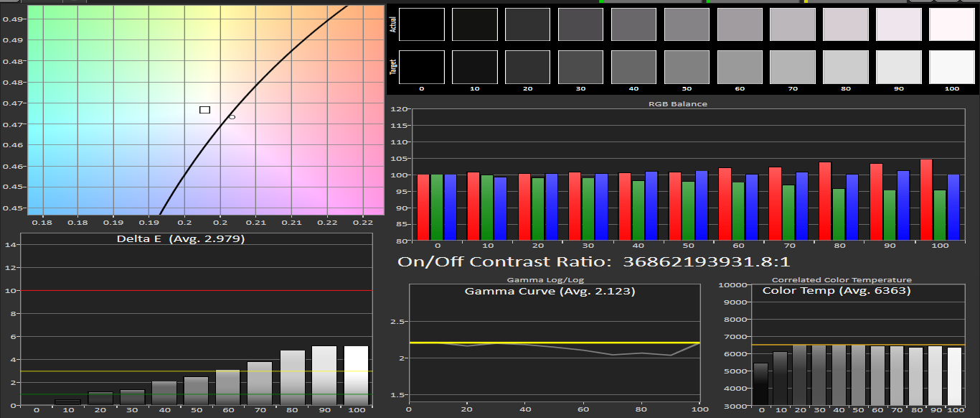Click the Delta E bar at 10
The image size is (980, 418).
(x=67, y=402)
